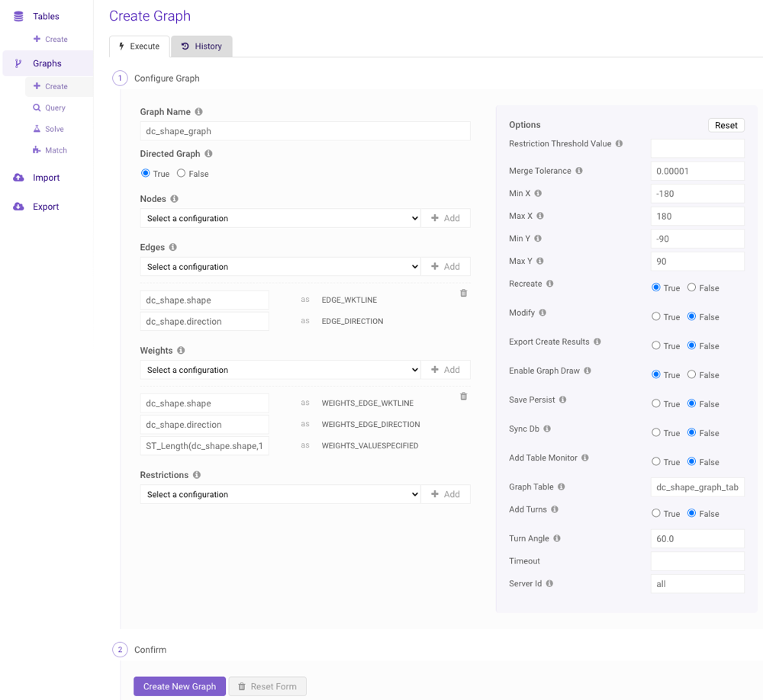Click the Graph Name input field

[x=304, y=131]
